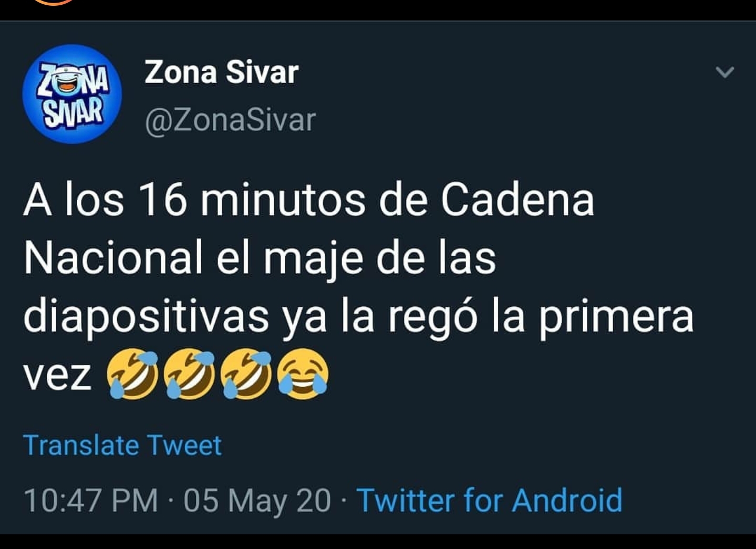Click the words "Cadena" in the tweet
Image resolution: width=756 pixels, height=549 pixels.
[x=517, y=201]
